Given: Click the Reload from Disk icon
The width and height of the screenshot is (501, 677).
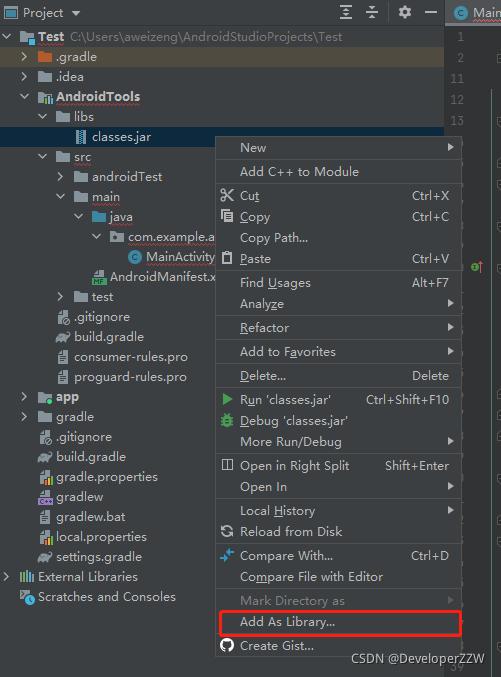Looking at the screenshot, I should [227, 531].
